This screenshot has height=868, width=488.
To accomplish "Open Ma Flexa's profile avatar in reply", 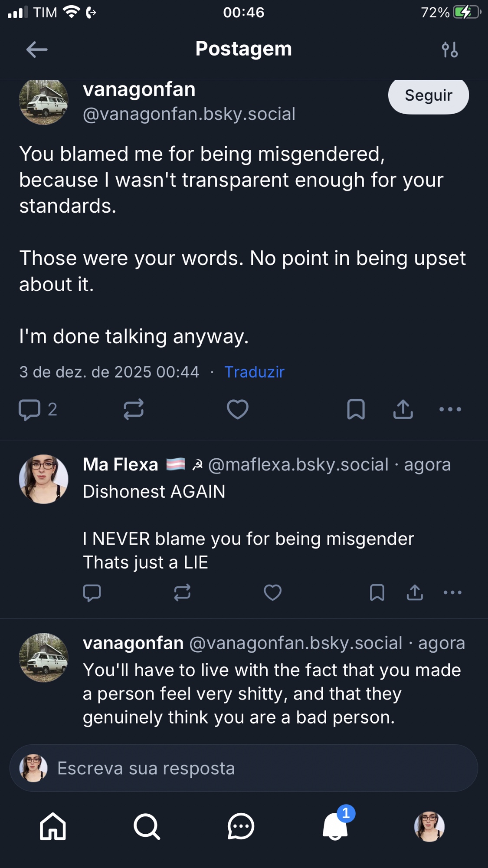I will pos(43,479).
